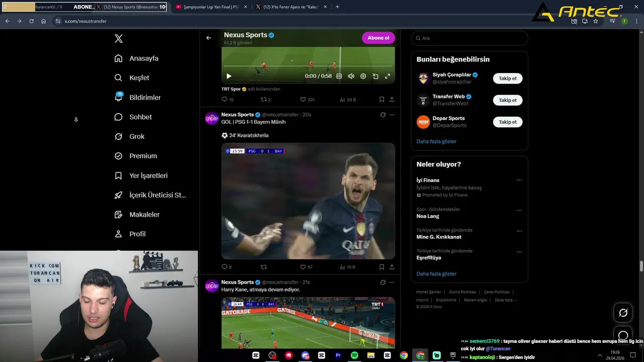The image size is (644, 362).
Task: Open more options for EşrefRüya trend
Action: [x=519, y=252]
